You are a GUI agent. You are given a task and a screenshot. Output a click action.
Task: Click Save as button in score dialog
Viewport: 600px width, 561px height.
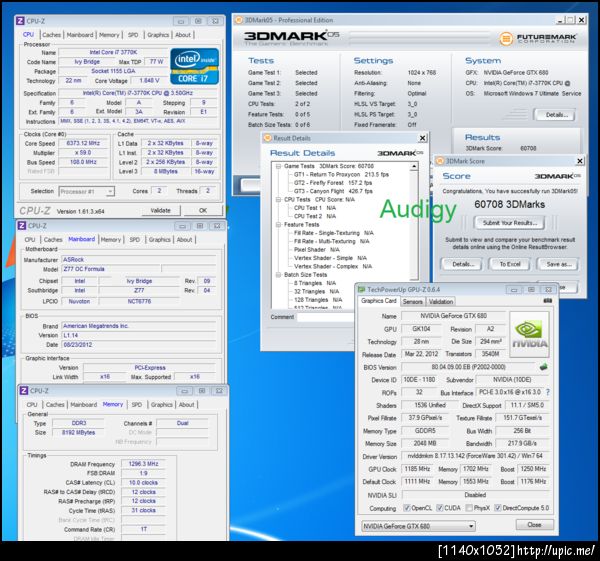[x=558, y=264]
